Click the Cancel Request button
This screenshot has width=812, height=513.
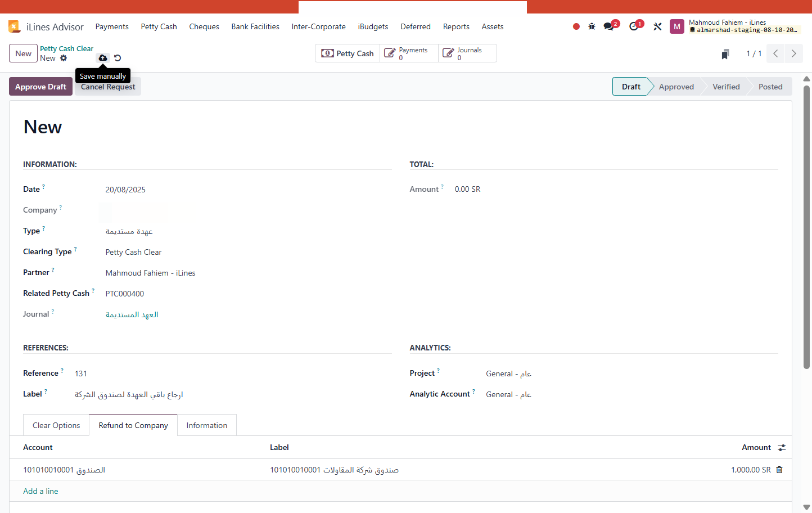coord(108,87)
